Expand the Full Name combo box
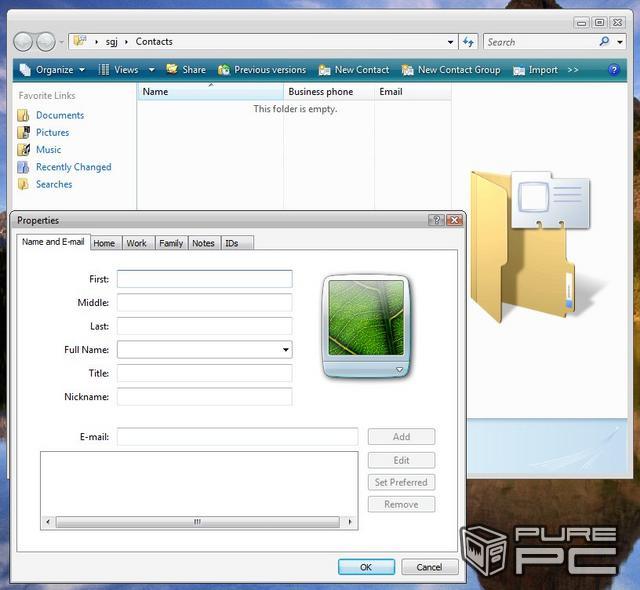 pyautogui.click(x=286, y=350)
